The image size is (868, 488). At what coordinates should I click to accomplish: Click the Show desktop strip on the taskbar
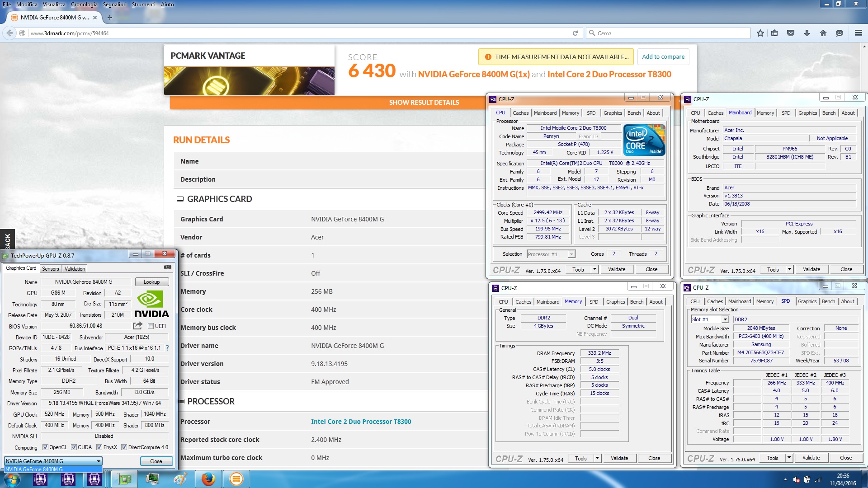point(865,479)
